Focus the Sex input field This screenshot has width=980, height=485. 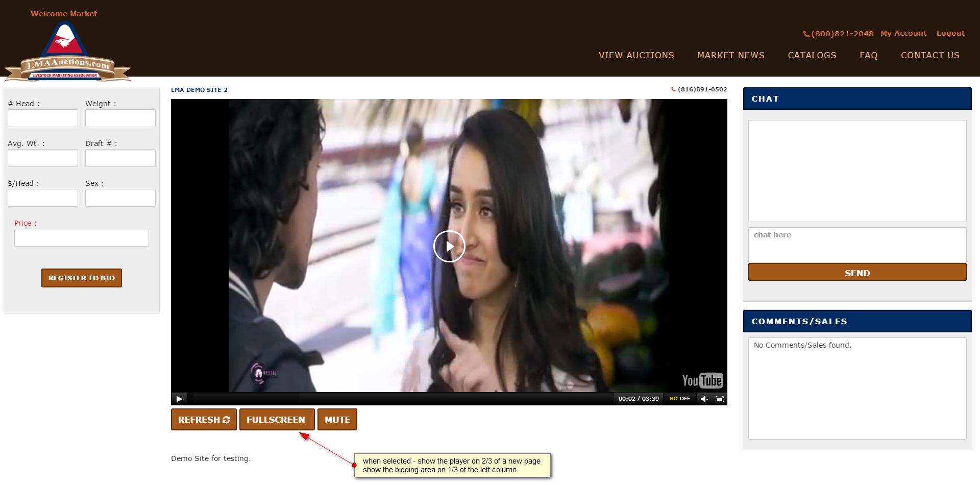pos(120,198)
